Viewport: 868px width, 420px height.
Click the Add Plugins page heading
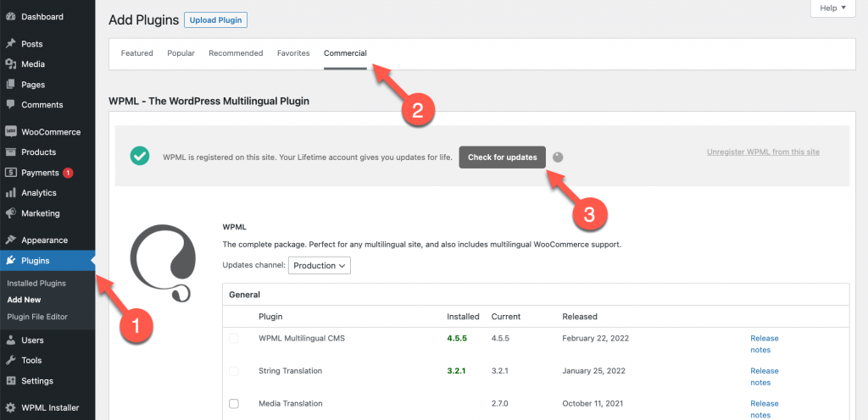(x=143, y=20)
